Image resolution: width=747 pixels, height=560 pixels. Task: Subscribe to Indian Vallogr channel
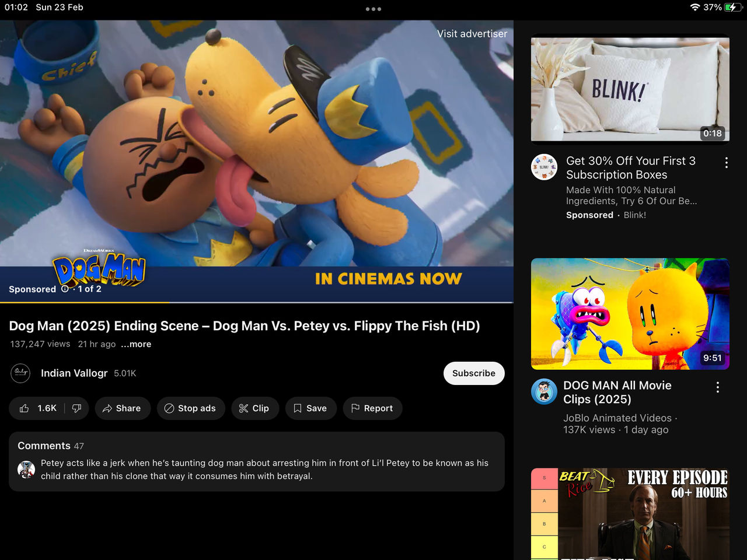474,373
